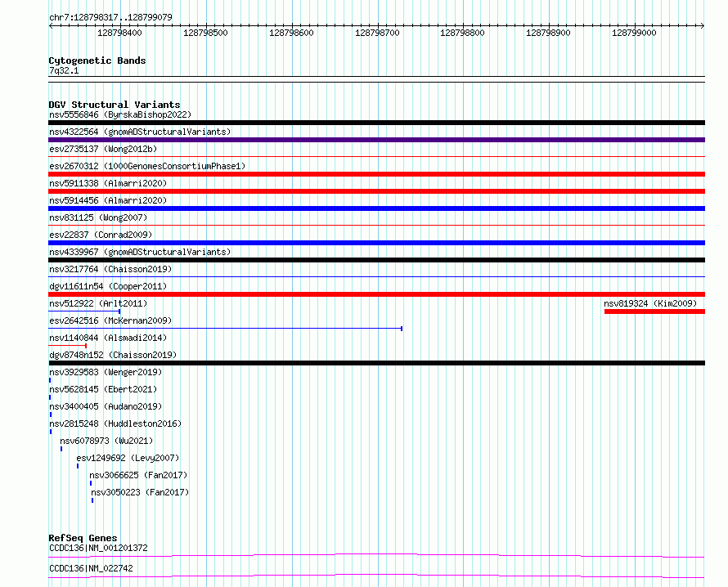Click the ruler's left arrow end

tap(50, 26)
